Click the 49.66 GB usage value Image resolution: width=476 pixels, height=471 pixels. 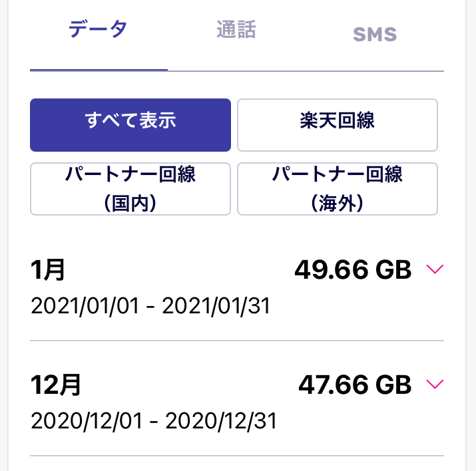coord(353,269)
